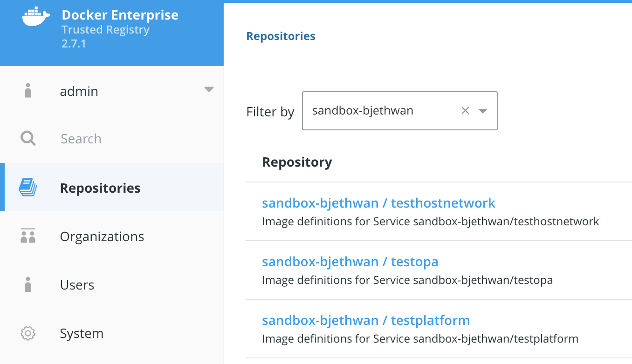Screen dimensions: 632x364
Task: Click the System sidebar entry
Action: [82, 333]
